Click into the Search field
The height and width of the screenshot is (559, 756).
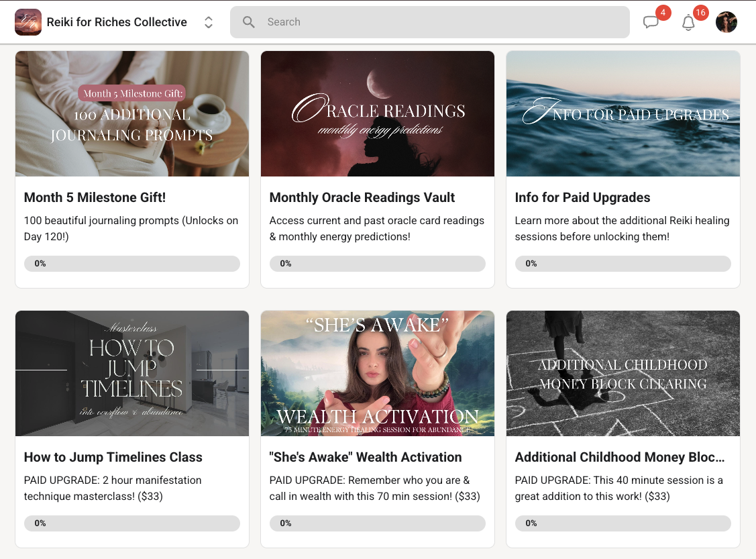[x=429, y=21]
